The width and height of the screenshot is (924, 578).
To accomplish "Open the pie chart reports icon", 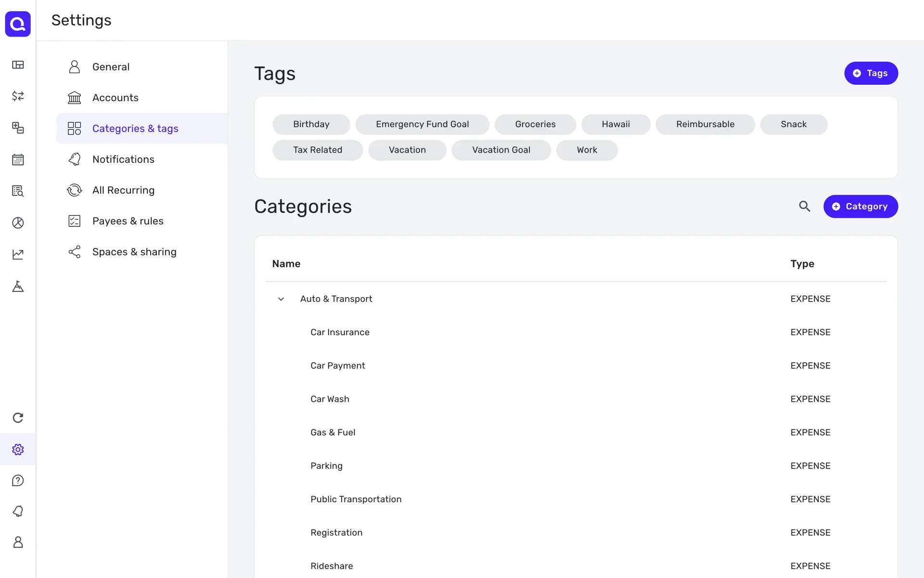I will click(x=18, y=223).
